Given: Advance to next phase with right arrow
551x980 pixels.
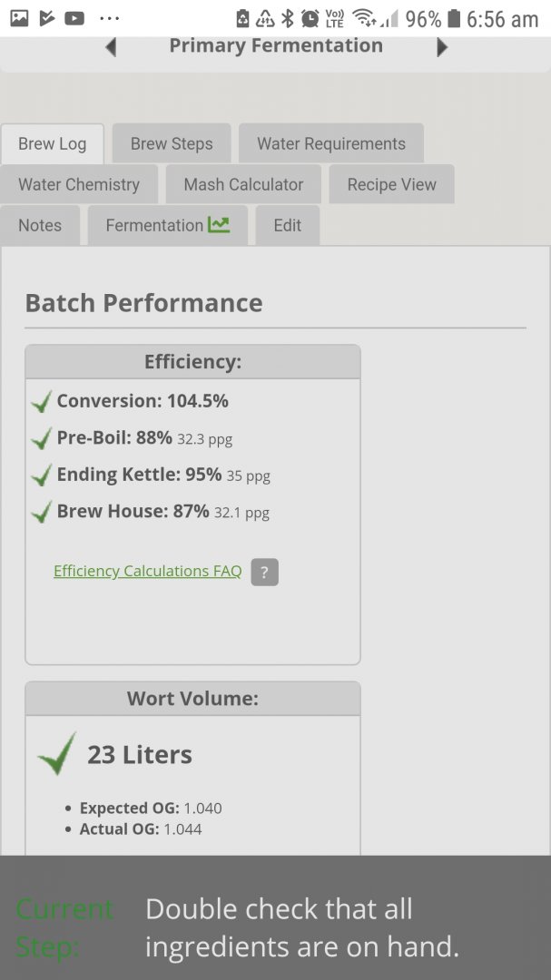Looking at the screenshot, I should tap(441, 47).
